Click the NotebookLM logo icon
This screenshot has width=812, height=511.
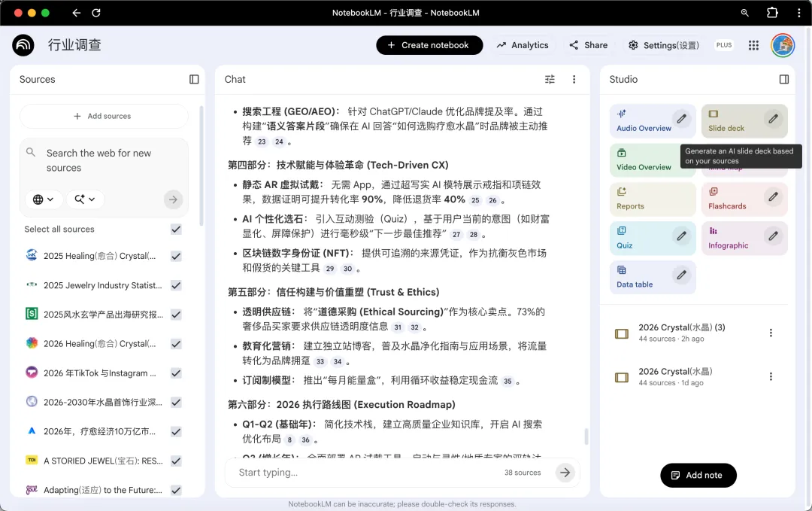point(23,45)
